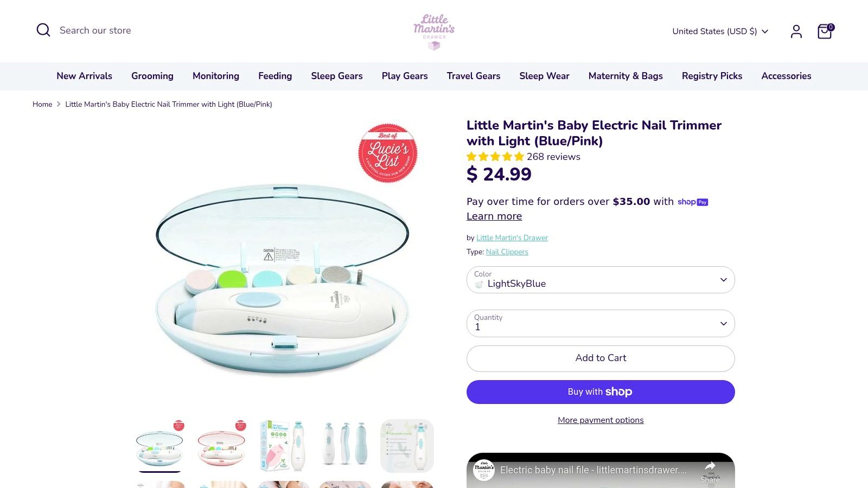Viewport: 868px width, 488px height.
Task: Click the Share icon on the video
Action: point(710,465)
